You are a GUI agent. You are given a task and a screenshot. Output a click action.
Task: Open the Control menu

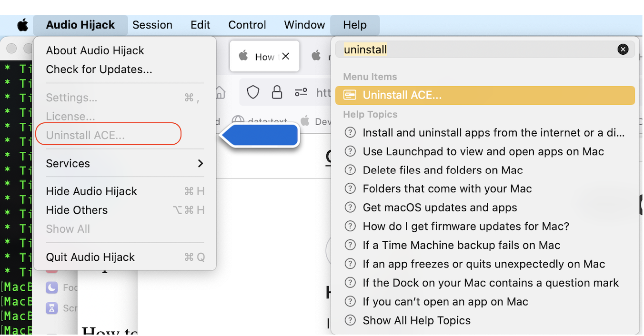pos(247,25)
